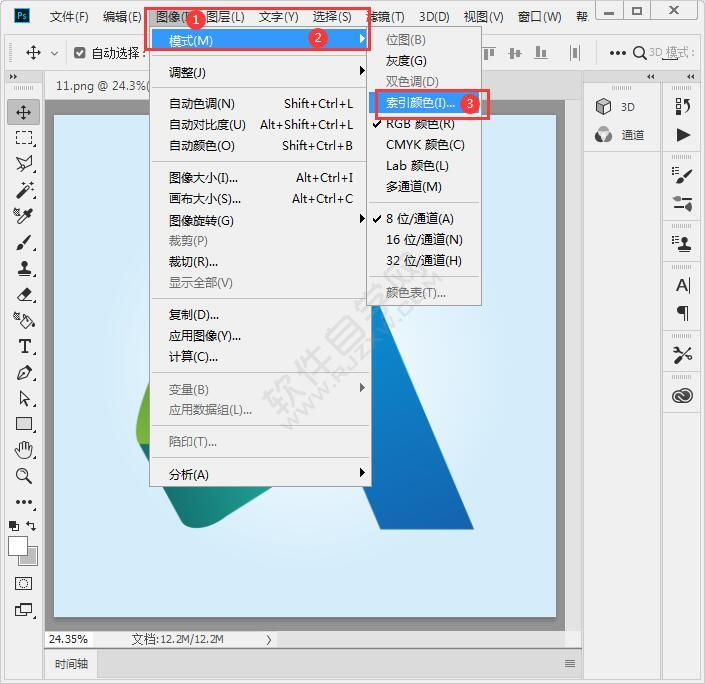
Task: Select the Zoom tool in toolbox
Action: 24,476
